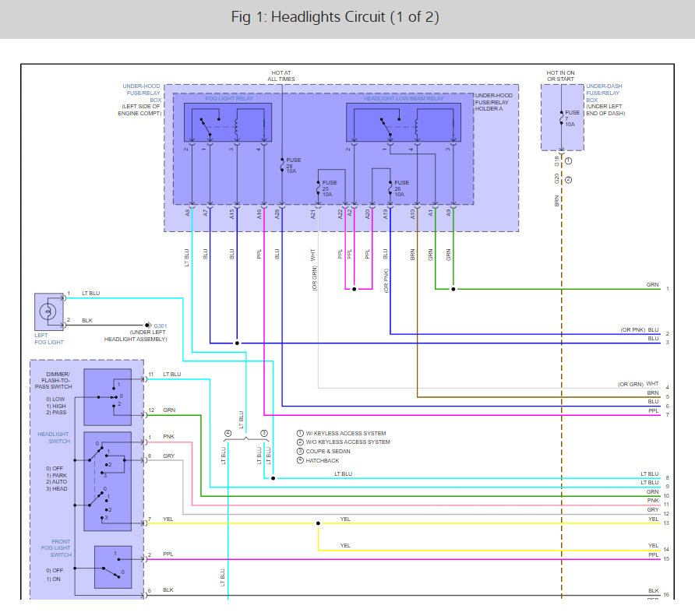
Task: Click the 'UNDER-HOOD FUSE/RELAY BOX' label at left
Action: [x=142, y=93]
